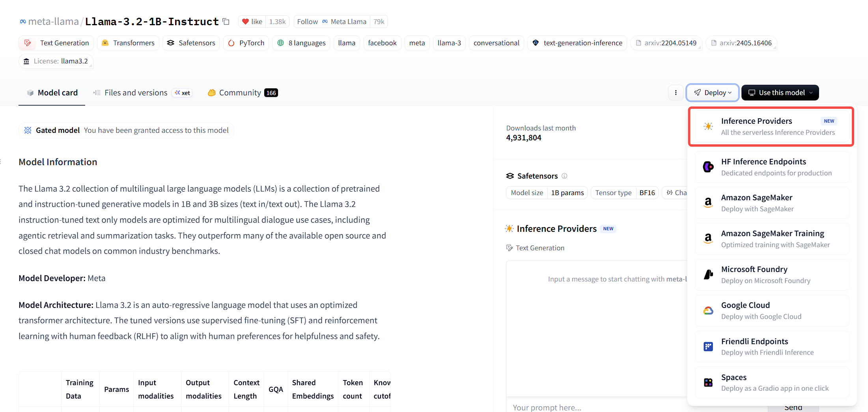The width and height of the screenshot is (868, 412).
Task: Open the License llama3.2 tag
Action: coord(56,61)
